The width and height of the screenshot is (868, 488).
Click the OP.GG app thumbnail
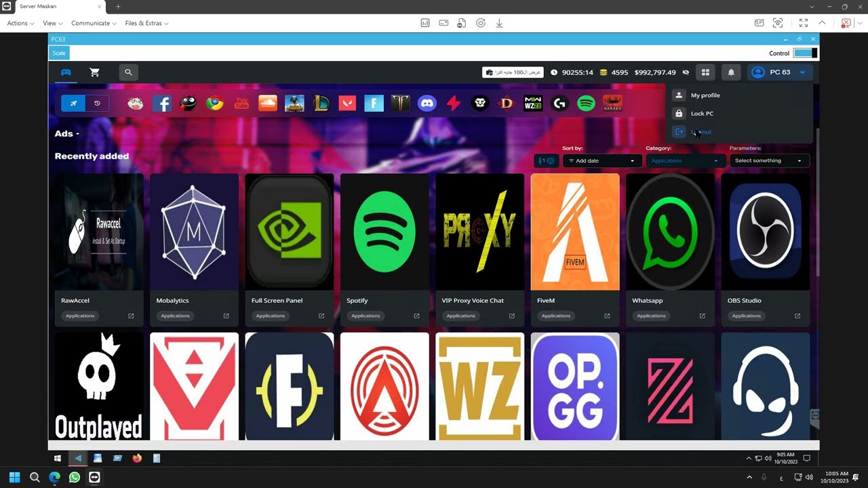click(x=575, y=386)
